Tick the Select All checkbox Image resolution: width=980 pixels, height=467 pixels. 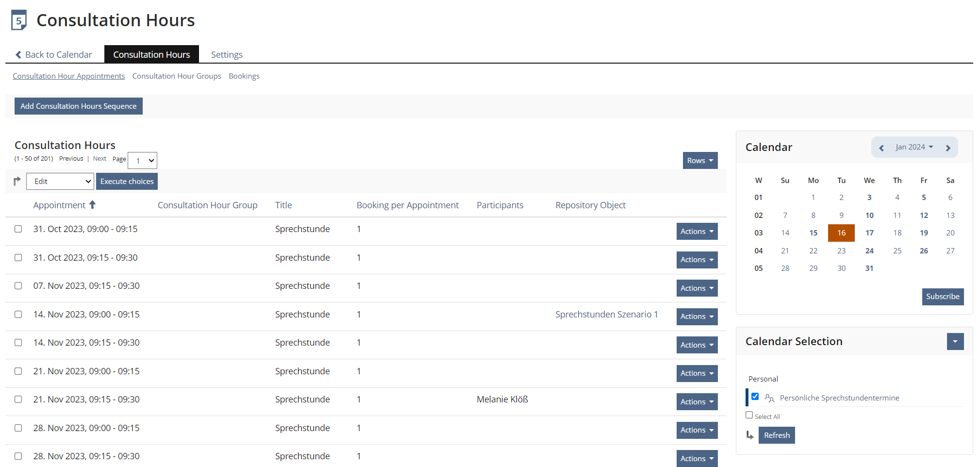pos(749,415)
